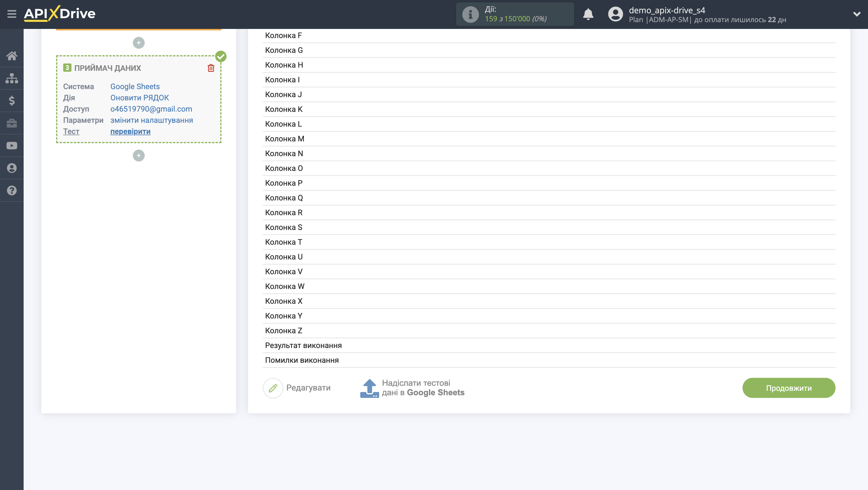This screenshot has height=490, width=868.
Task: Select row 'Колонка G'
Action: tap(549, 50)
